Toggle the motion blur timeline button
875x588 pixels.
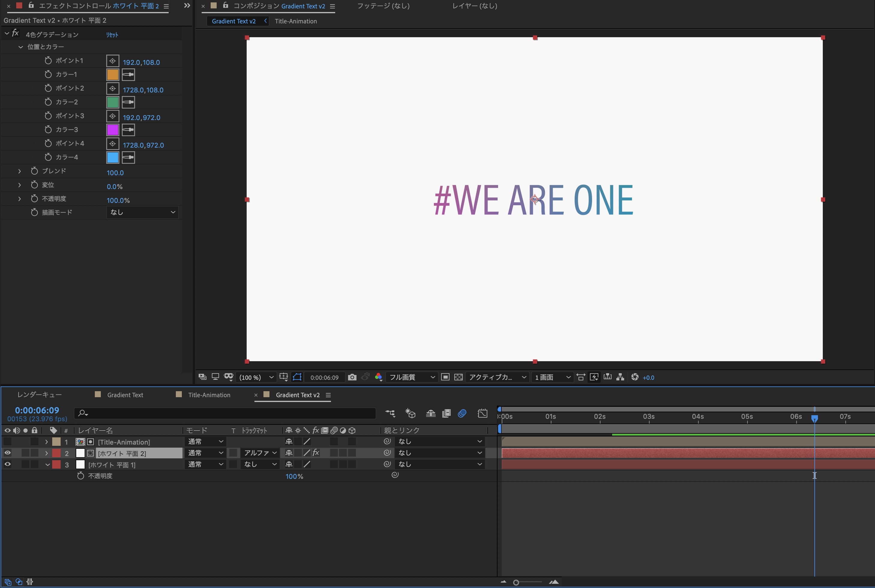pyautogui.click(x=462, y=413)
